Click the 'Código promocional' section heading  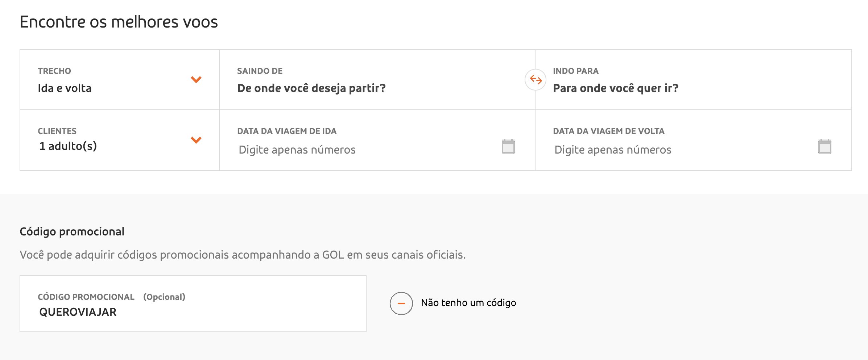click(x=72, y=232)
